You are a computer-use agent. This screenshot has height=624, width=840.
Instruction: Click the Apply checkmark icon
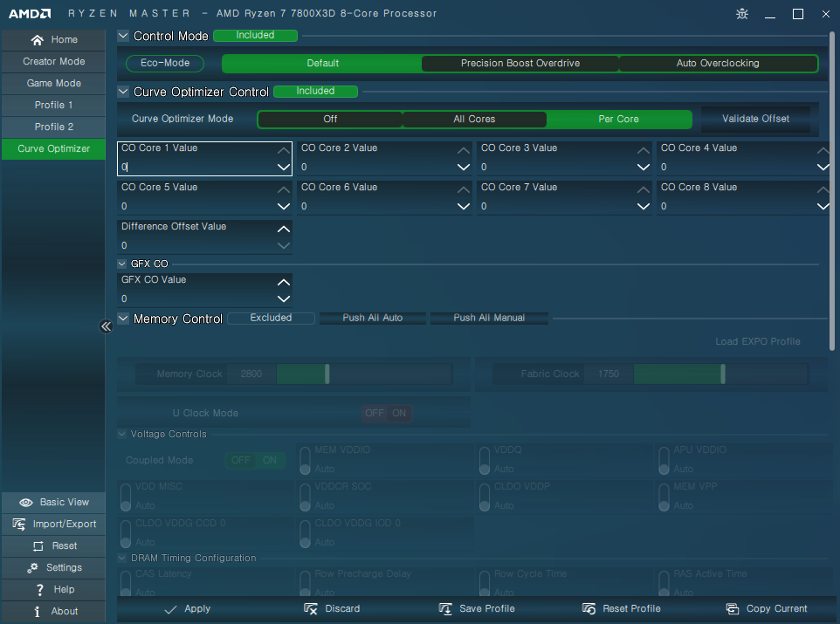coord(170,609)
